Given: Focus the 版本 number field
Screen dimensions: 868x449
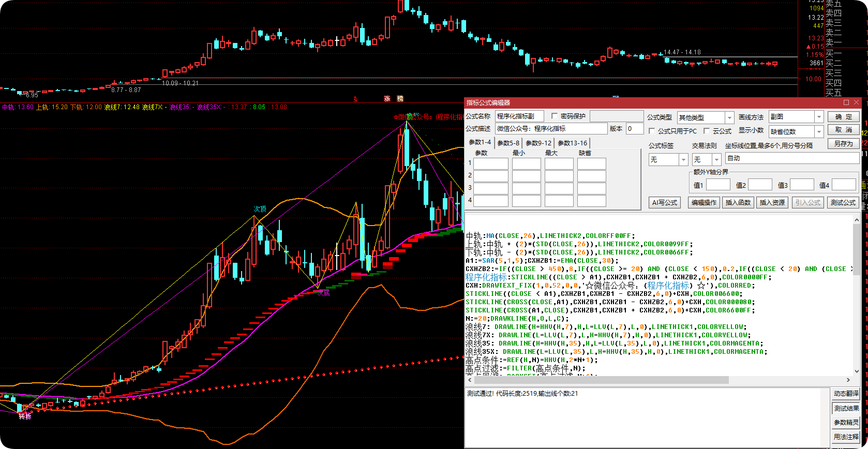Looking at the screenshot, I should click(635, 129).
